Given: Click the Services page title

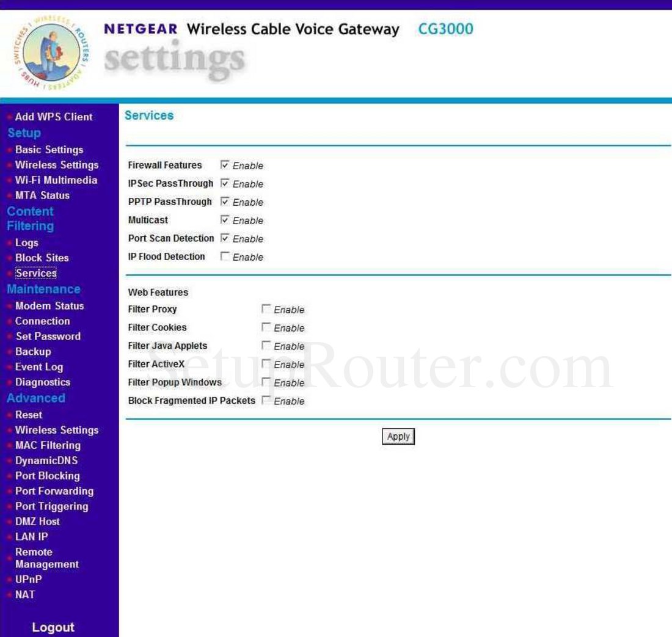Looking at the screenshot, I should point(149,115).
